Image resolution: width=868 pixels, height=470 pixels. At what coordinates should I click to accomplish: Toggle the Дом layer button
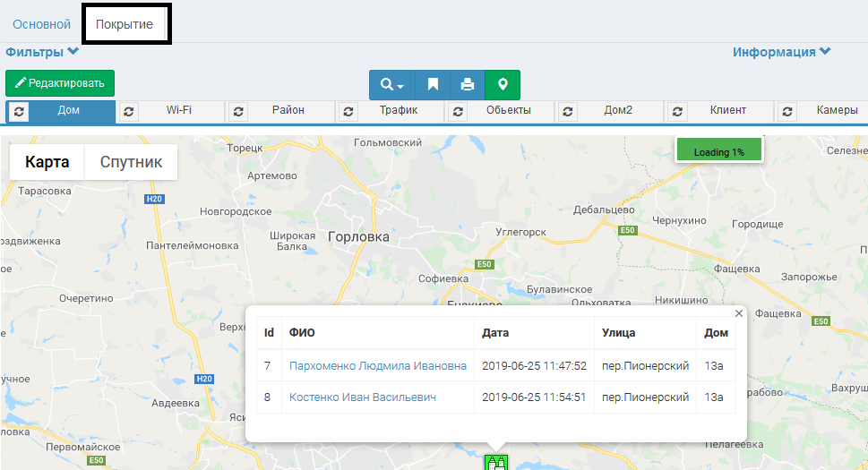coord(69,111)
